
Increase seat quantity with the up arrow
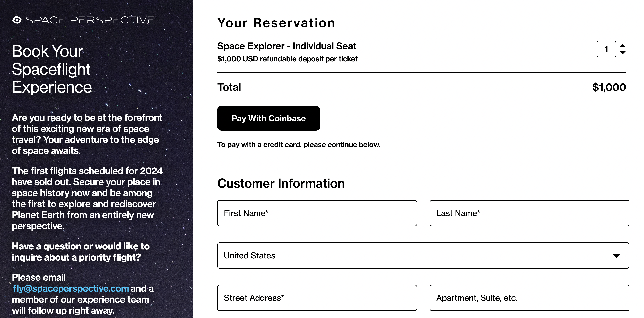click(622, 46)
